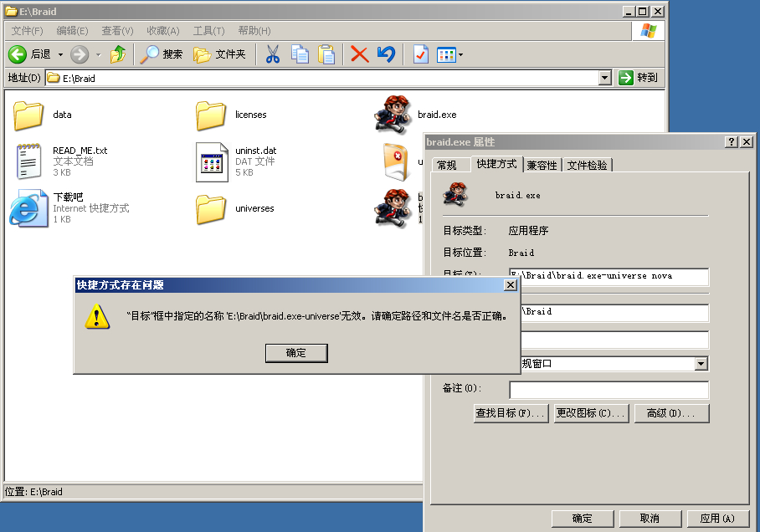Open the 工具(T) menu
This screenshot has width=760, height=532.
[209, 31]
